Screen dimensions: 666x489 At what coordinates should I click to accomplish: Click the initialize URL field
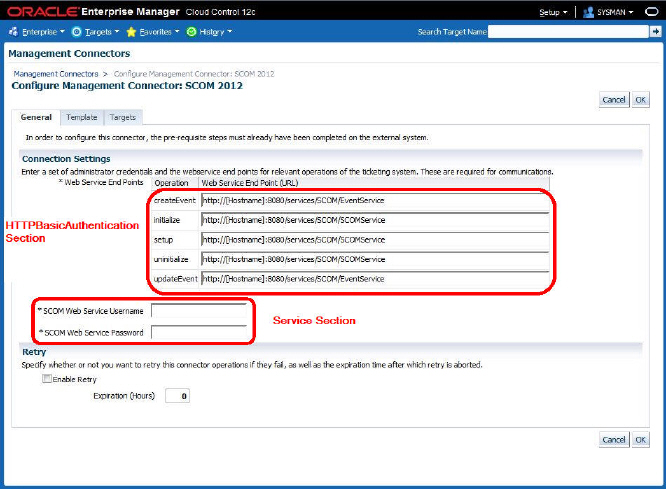375,220
